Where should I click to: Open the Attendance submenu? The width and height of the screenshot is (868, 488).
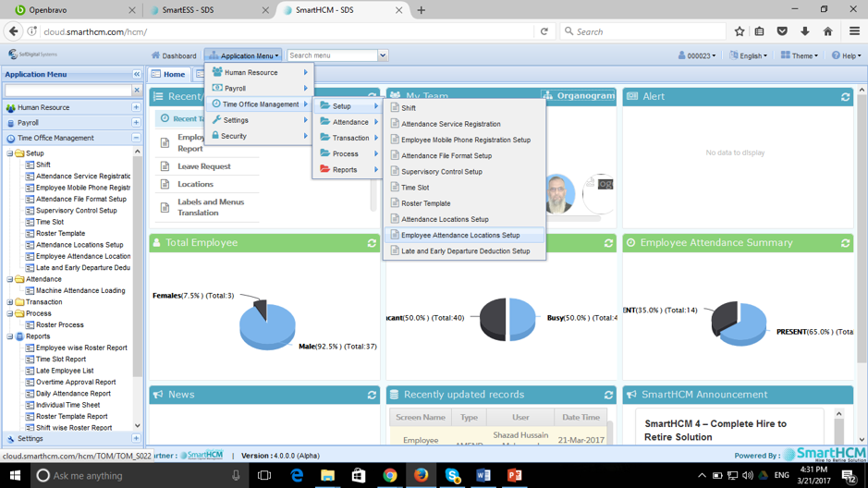coord(348,122)
